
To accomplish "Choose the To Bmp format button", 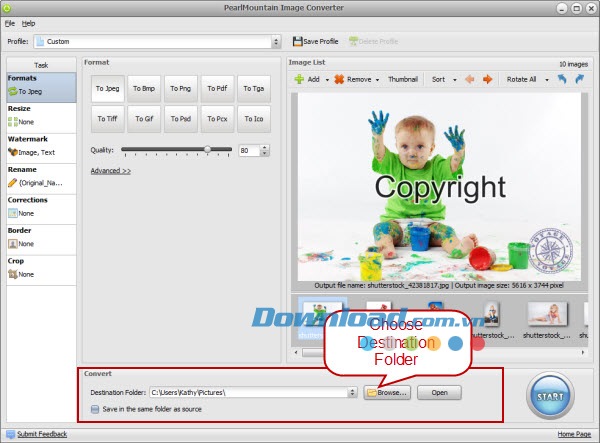I will click(x=144, y=88).
